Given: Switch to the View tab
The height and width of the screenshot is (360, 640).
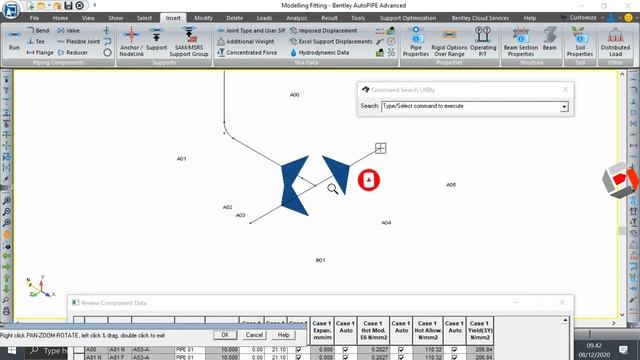Looking at the screenshot, I should pos(88,18).
